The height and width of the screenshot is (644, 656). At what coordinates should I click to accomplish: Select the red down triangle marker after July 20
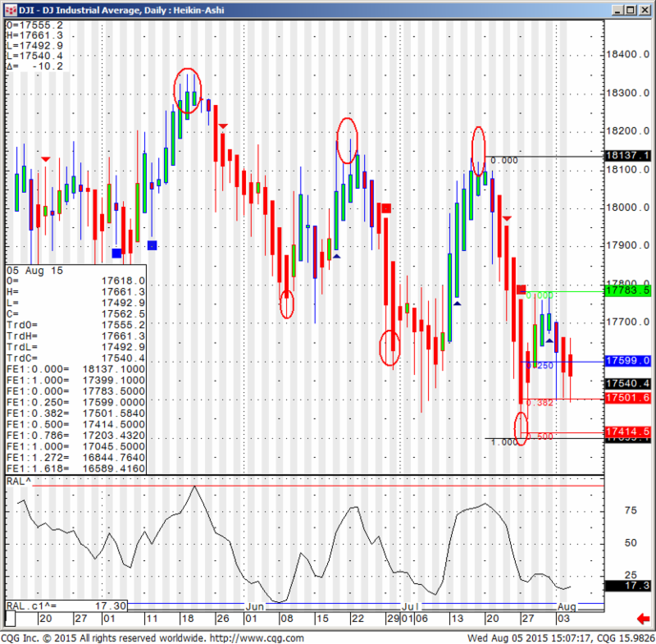click(507, 218)
